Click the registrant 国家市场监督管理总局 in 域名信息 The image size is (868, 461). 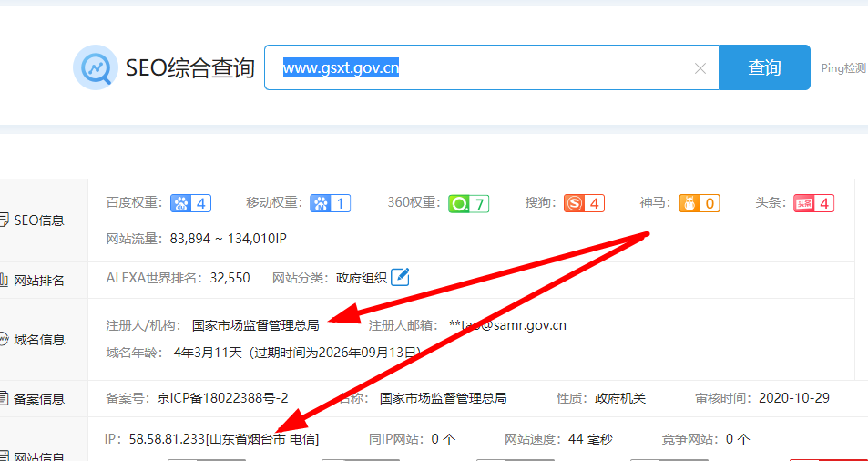click(256, 325)
